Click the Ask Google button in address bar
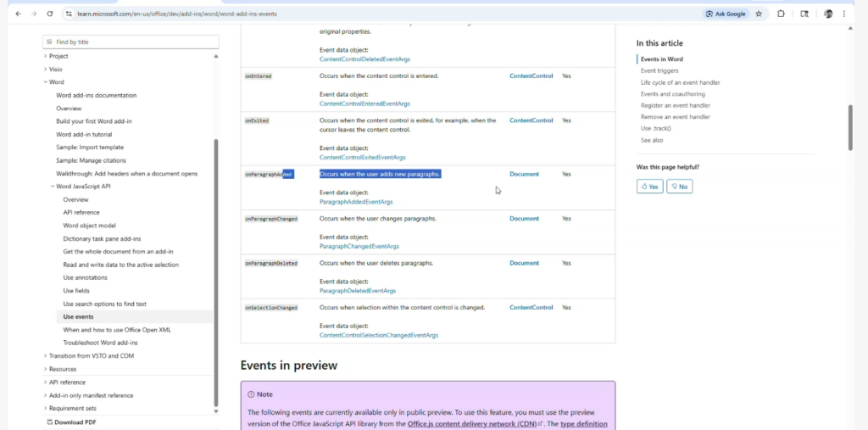 click(726, 14)
